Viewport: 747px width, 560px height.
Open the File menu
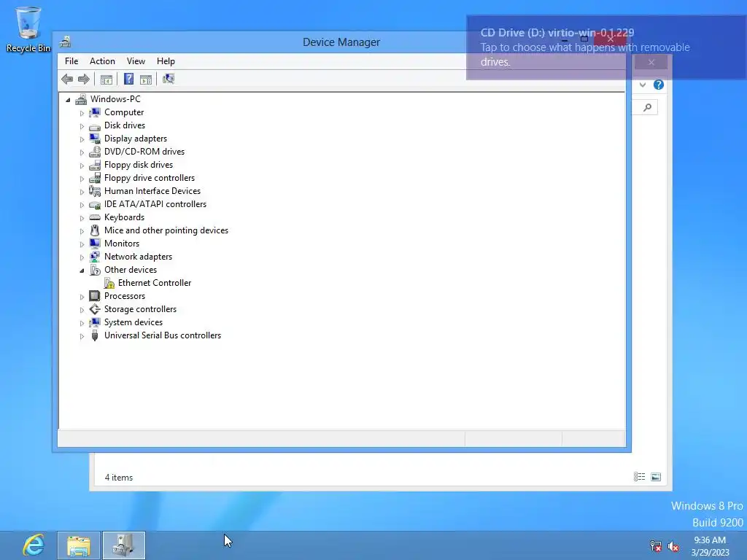click(71, 61)
